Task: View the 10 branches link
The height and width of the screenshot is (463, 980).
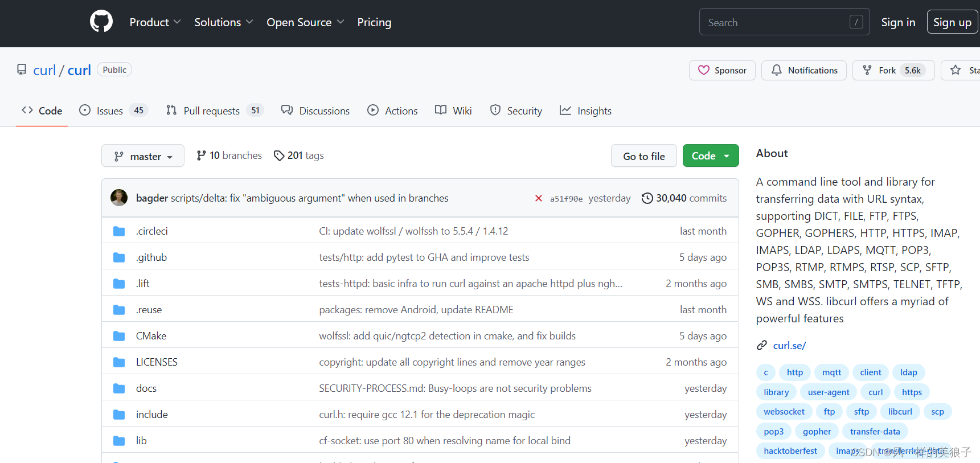Action: click(229, 155)
